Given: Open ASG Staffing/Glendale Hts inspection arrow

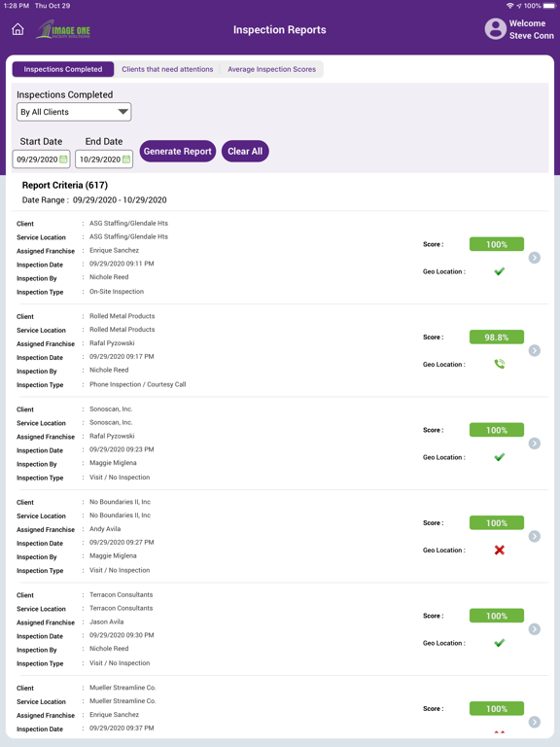Looking at the screenshot, I should coord(535,258).
